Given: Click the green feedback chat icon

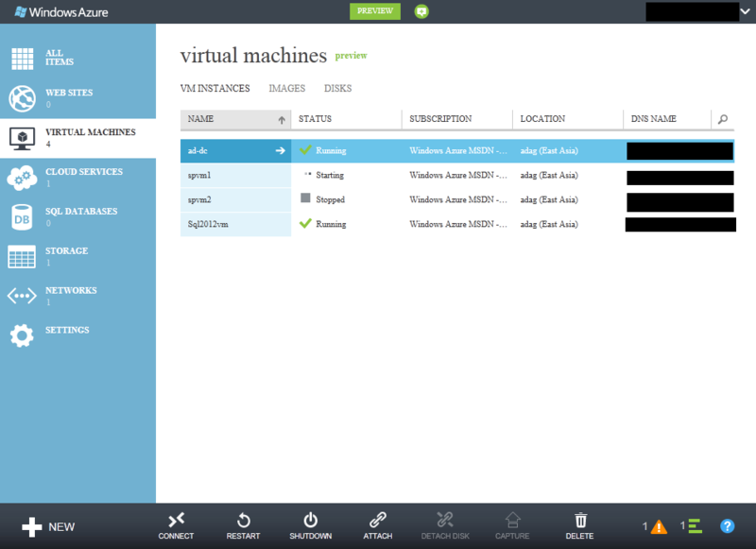Looking at the screenshot, I should tap(421, 11).
